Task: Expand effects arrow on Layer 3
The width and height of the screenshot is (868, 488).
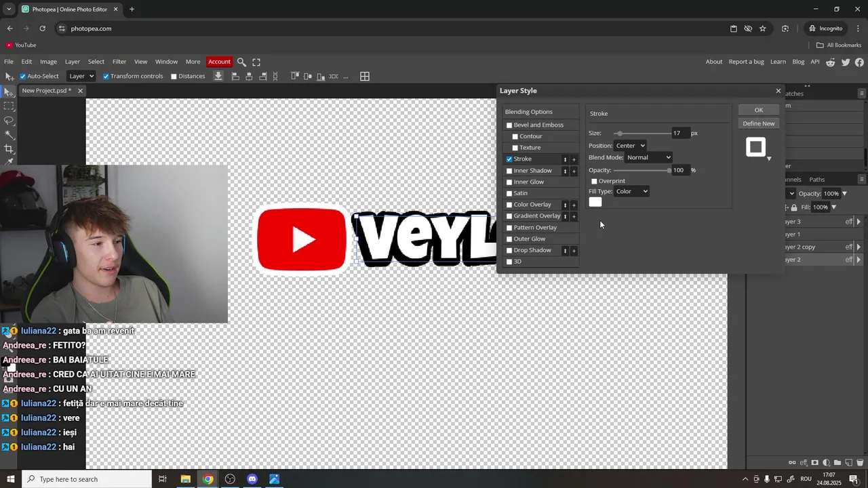Action: (859, 222)
